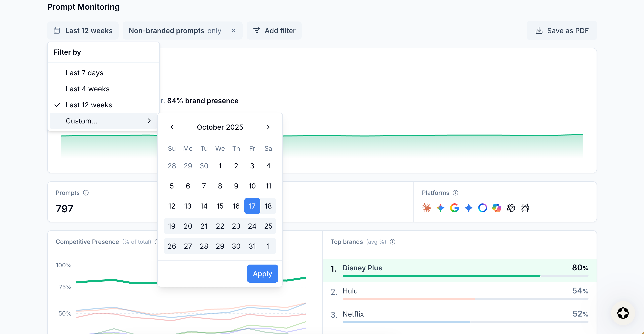The image size is (644, 334).
Task: Choose September 28 in the calendar
Action: coord(172,166)
